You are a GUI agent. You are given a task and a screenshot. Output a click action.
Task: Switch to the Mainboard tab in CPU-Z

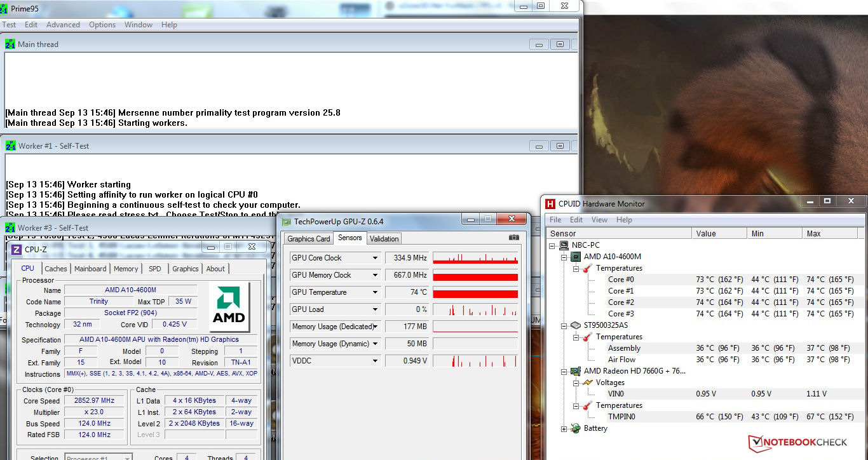[x=90, y=269]
